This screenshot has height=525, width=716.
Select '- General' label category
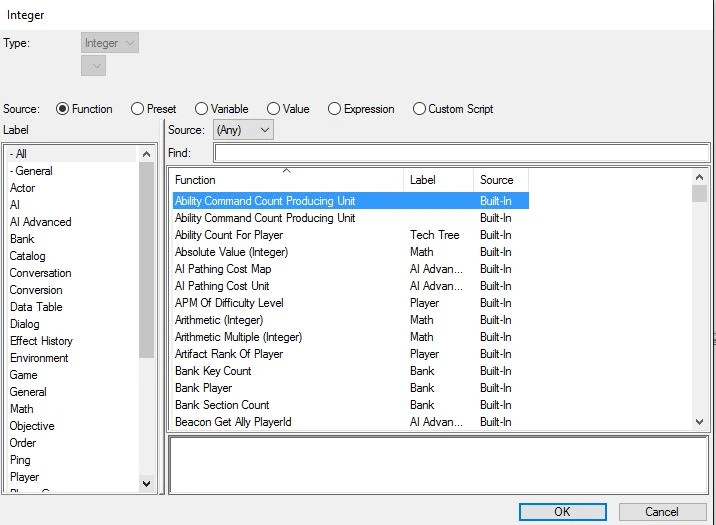point(72,171)
